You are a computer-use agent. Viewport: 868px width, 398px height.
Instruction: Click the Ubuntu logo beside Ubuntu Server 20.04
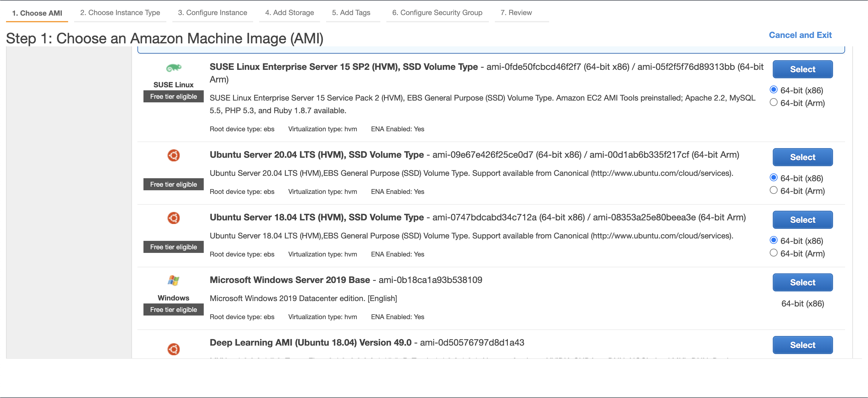[x=174, y=155]
